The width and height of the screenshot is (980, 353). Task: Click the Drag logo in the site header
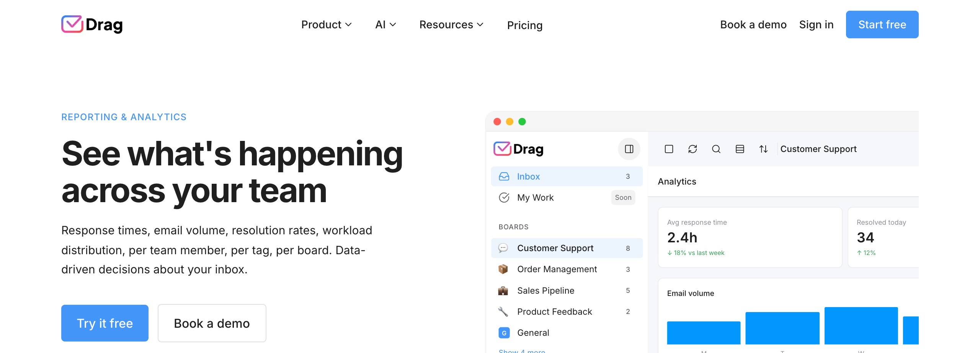pyautogui.click(x=92, y=25)
